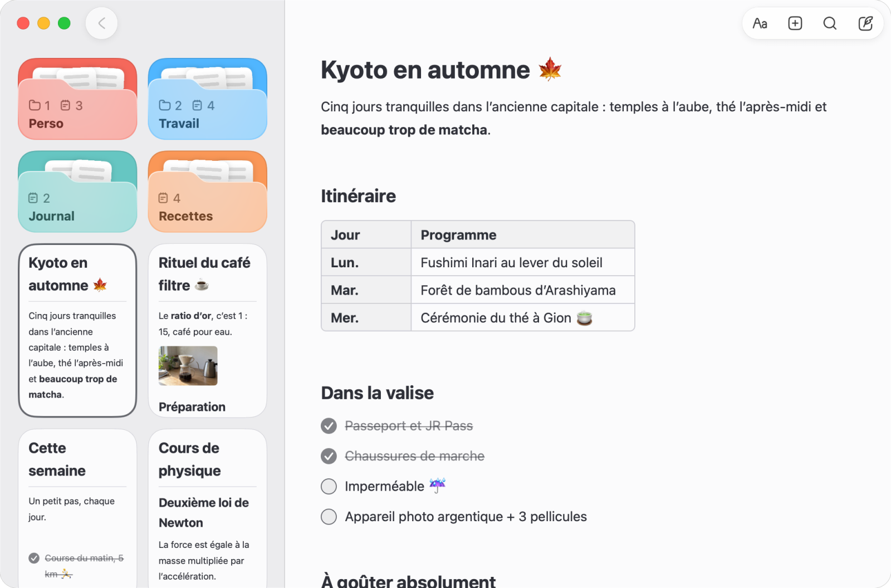Click the subfolder count icon in Perso
This screenshot has height=588, width=891.
[x=35, y=105]
